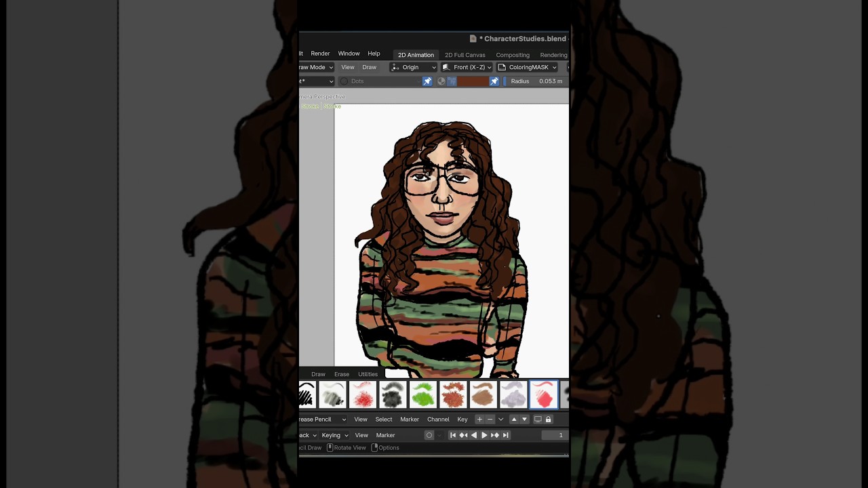Select the vertex color mode icon
The height and width of the screenshot is (488, 868).
(452, 81)
